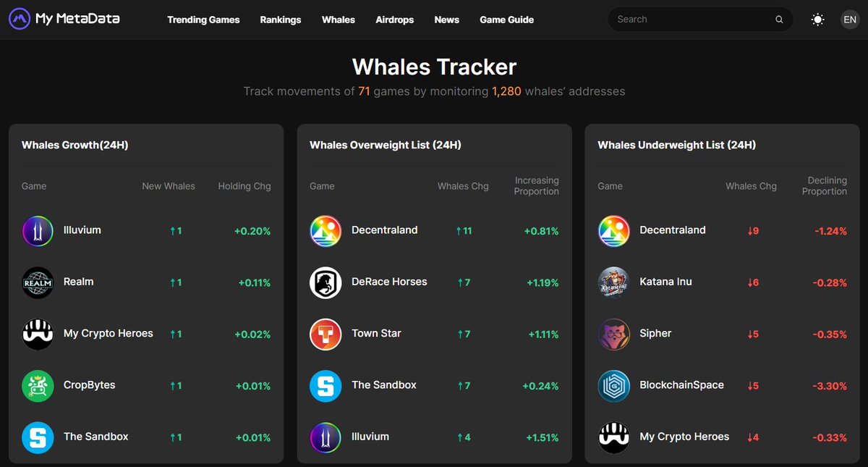Click the +1.51% Illuvium increasing value
The width and height of the screenshot is (868, 467).
point(542,437)
